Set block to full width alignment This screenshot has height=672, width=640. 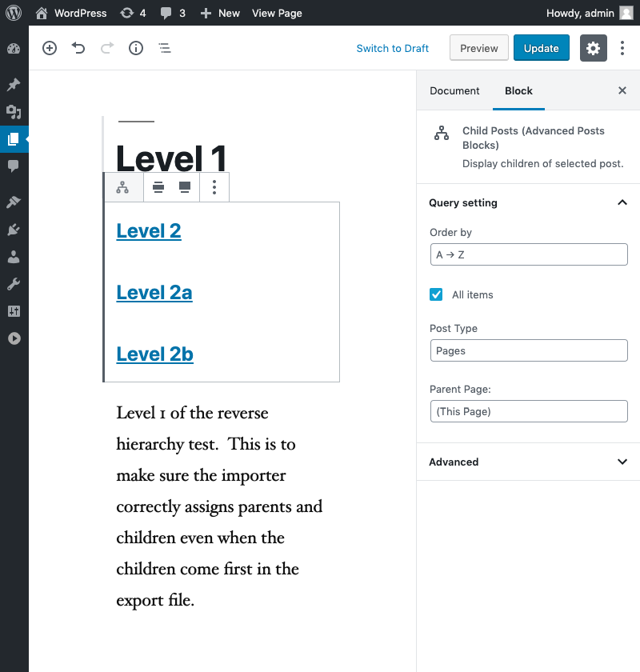pyautogui.click(x=185, y=187)
